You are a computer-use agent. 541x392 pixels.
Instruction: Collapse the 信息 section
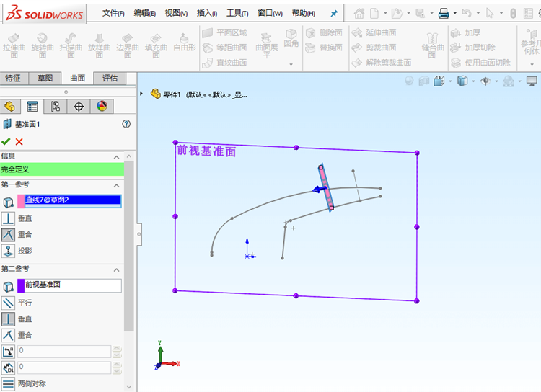click(x=117, y=157)
